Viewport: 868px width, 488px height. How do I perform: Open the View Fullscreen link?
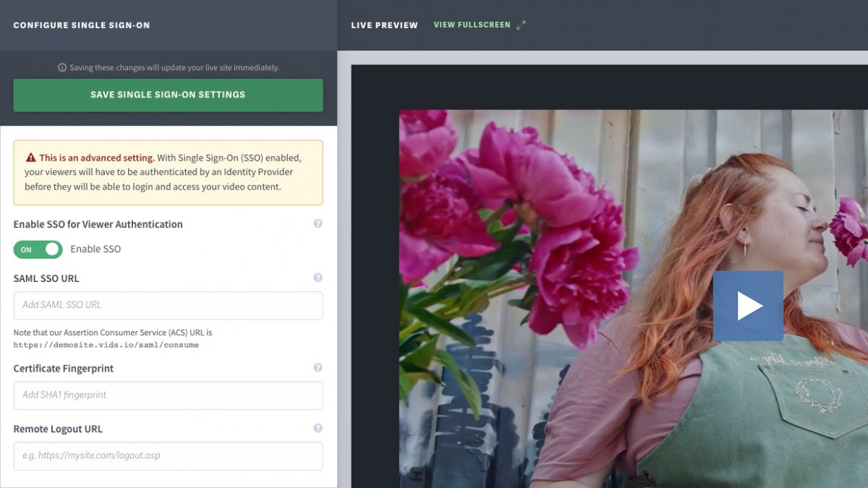click(x=472, y=25)
